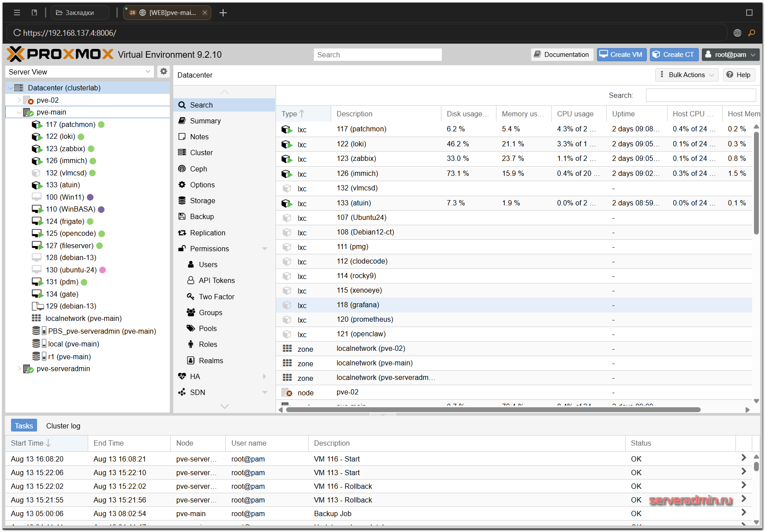Click the browser page reload icon
The width and height of the screenshot is (765, 532).
[x=17, y=33]
